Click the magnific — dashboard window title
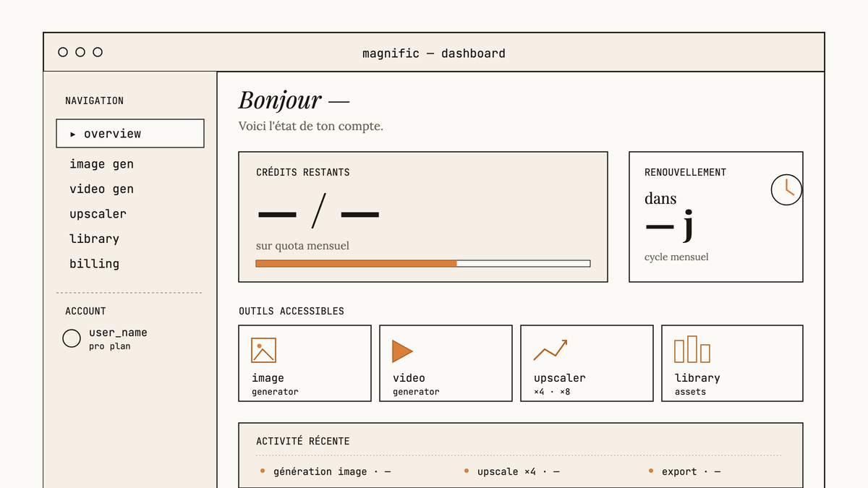Image resolution: width=868 pixels, height=488 pixels. pos(434,53)
